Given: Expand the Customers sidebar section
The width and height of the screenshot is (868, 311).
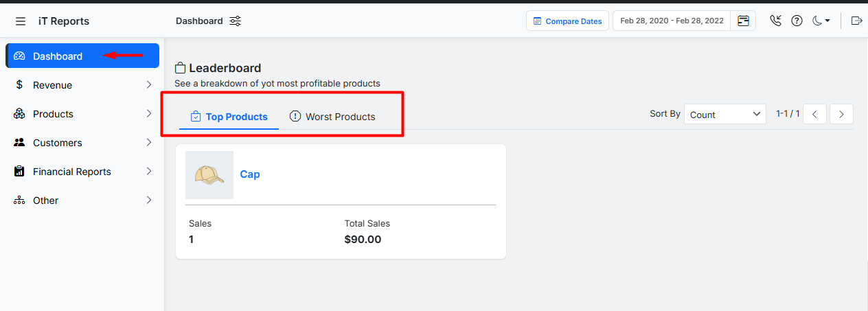Looking at the screenshot, I should (x=82, y=143).
